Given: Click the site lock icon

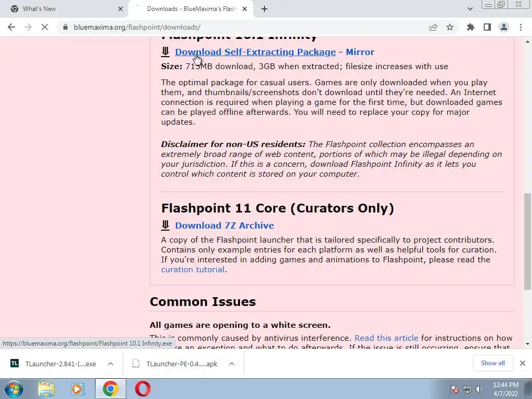Looking at the screenshot, I should [x=65, y=27].
